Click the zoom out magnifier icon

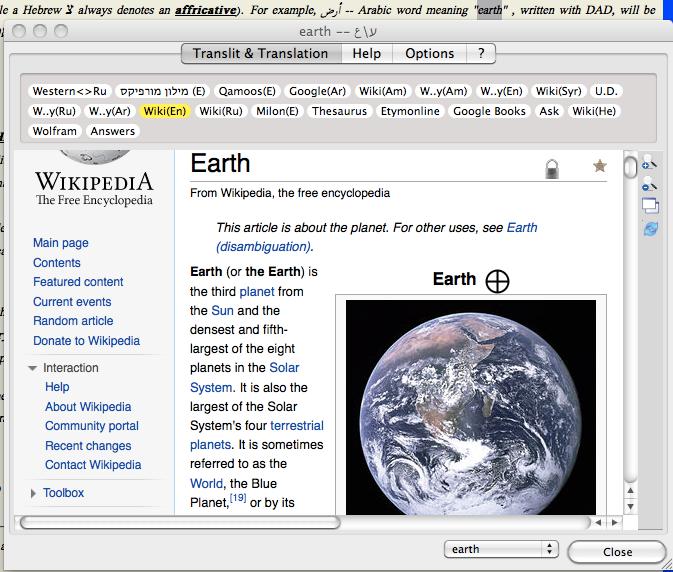coord(648,185)
